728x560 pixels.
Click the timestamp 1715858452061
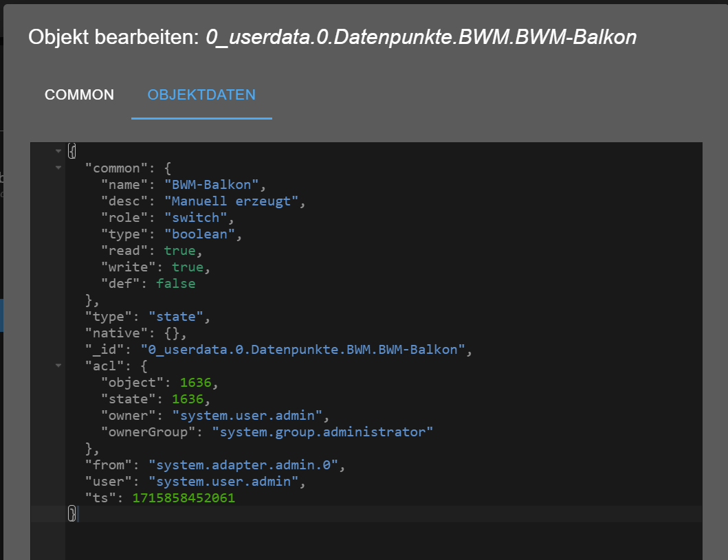tap(184, 498)
